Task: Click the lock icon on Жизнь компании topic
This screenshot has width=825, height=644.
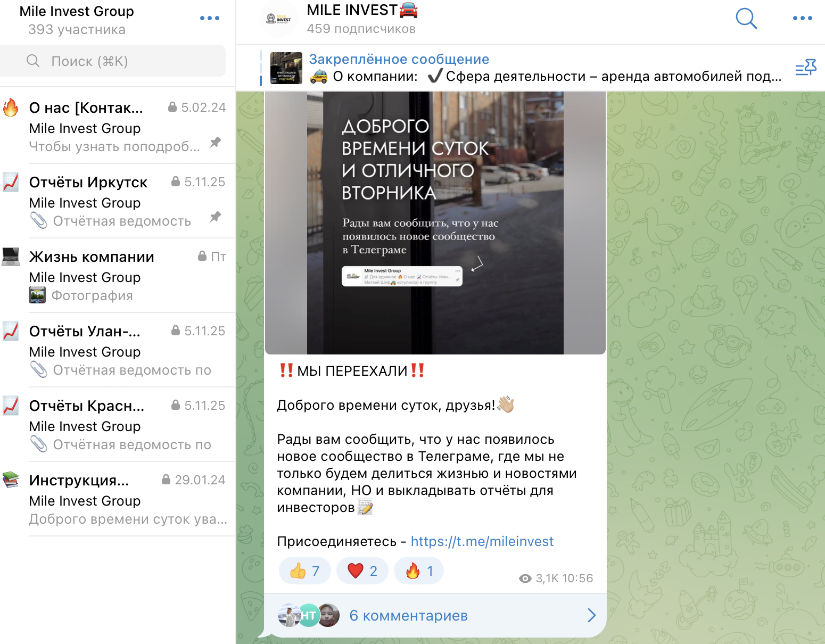Action: [x=202, y=257]
